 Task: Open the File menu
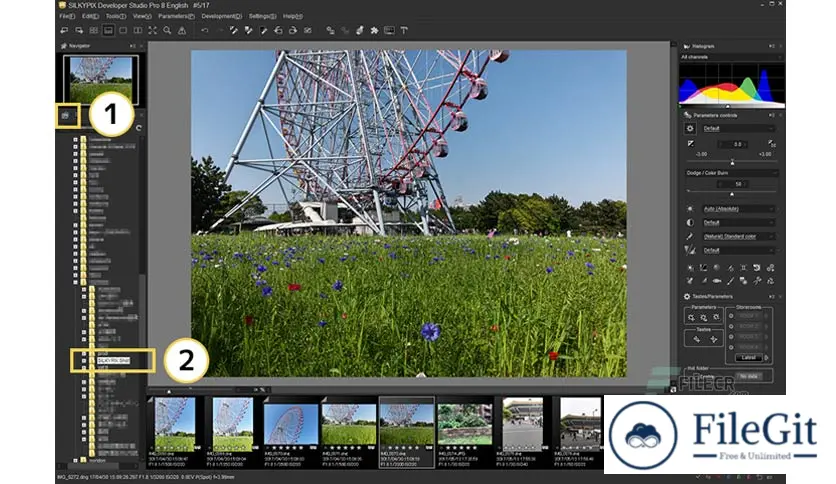pyautogui.click(x=67, y=17)
